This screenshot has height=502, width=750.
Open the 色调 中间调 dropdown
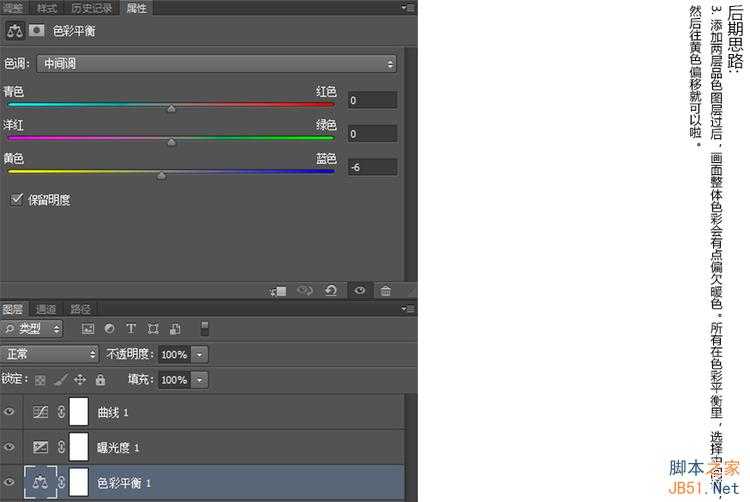pos(216,64)
